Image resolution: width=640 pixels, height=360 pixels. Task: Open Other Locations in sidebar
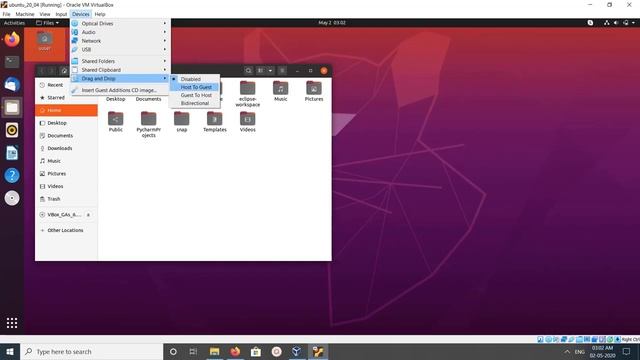click(x=66, y=230)
